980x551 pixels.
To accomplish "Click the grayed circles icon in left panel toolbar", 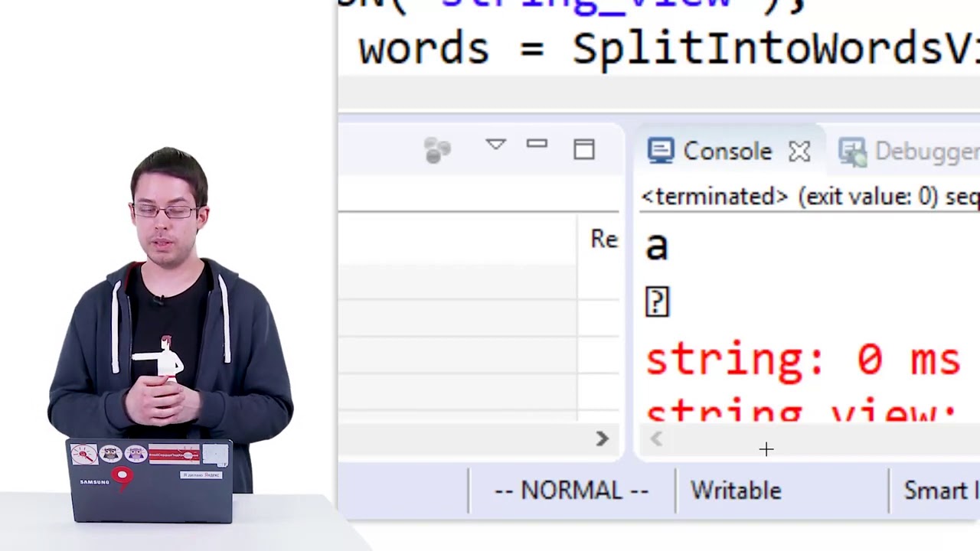I will (438, 150).
